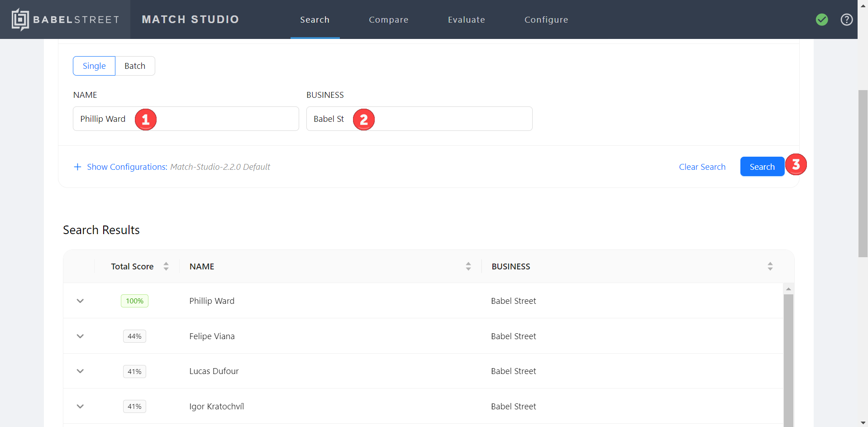The height and width of the screenshot is (427, 868).
Task: Click the name Lucas Dufour
Action: click(214, 371)
